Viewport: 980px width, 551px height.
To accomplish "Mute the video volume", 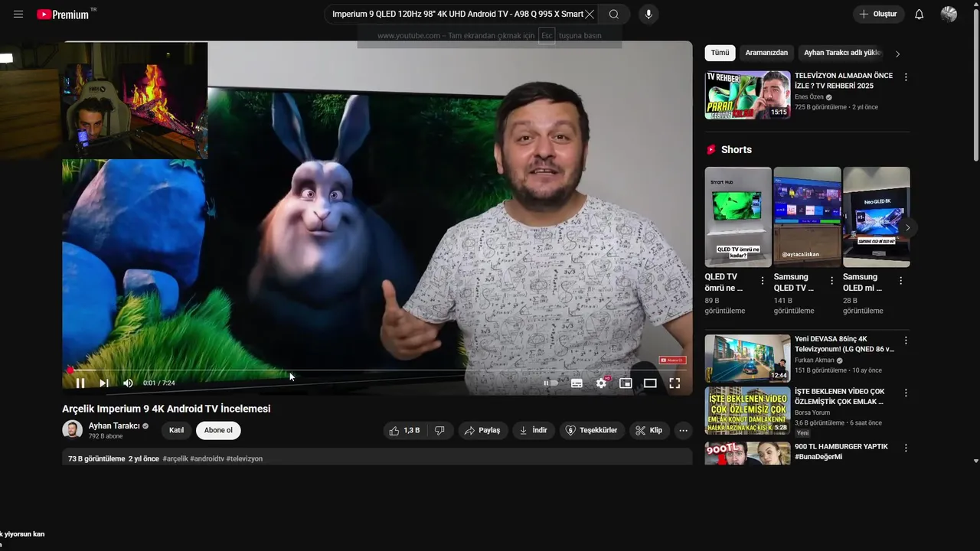I will (x=128, y=383).
